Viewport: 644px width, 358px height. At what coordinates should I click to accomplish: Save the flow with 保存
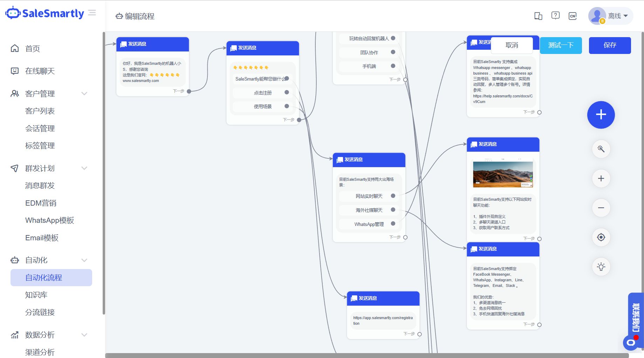610,45
